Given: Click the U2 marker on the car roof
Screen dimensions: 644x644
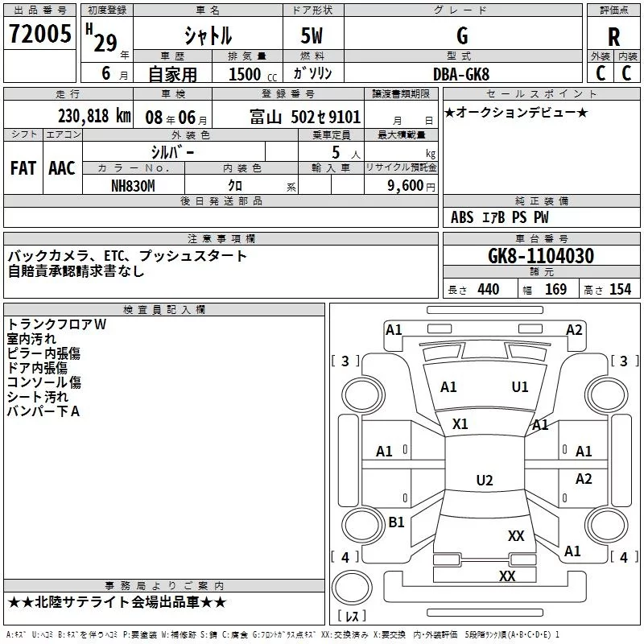Looking at the screenshot, I should [485, 481].
